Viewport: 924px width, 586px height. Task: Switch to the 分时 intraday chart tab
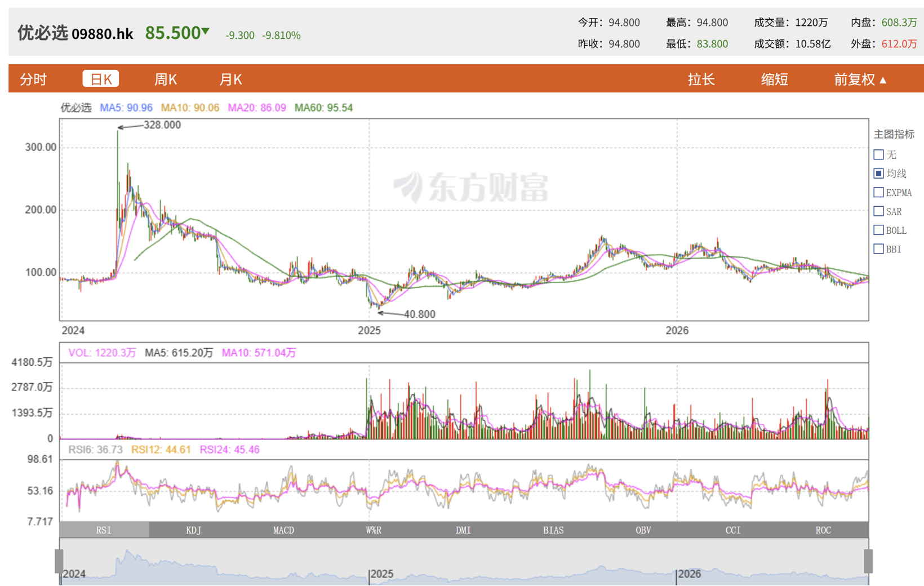tap(33, 79)
